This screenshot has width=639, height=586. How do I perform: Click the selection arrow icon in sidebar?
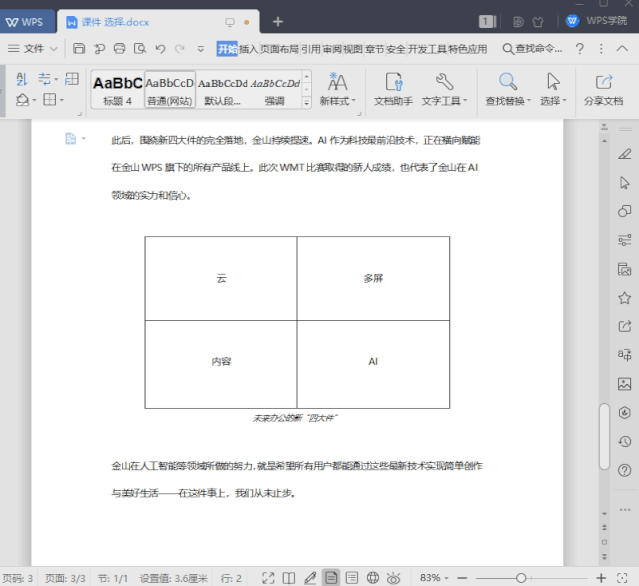pos(624,183)
